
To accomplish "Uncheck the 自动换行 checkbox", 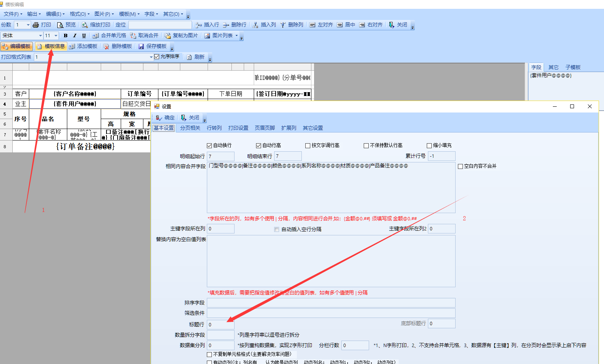I will tap(210, 146).
